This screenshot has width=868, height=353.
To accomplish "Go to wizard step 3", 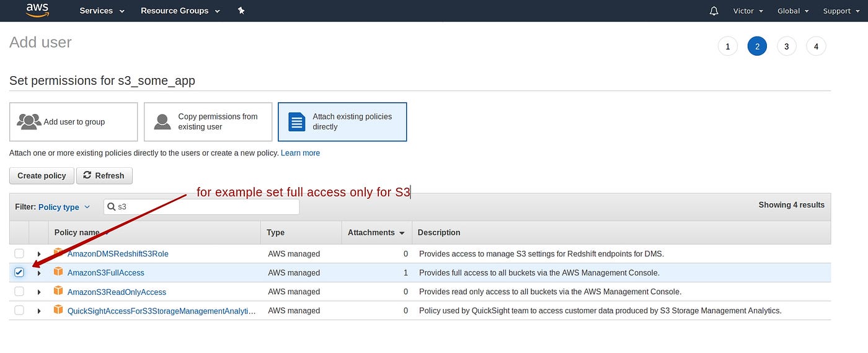I will coord(786,46).
